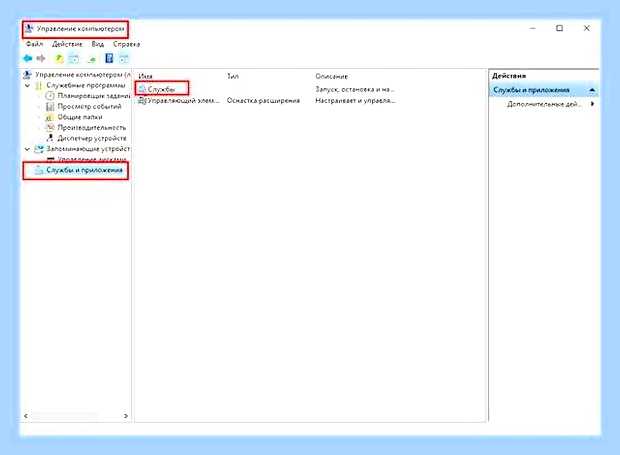
Task: Click the Общие папки folder icon
Action: (50, 117)
